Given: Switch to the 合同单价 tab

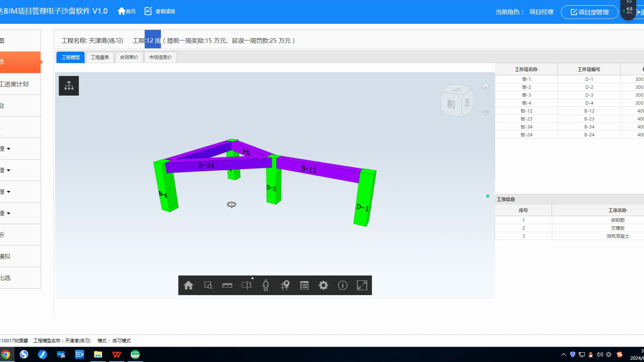Looking at the screenshot, I should pyautogui.click(x=129, y=57).
